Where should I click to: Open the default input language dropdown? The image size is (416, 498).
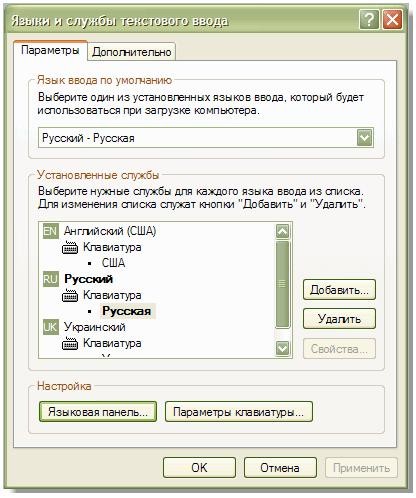pyautogui.click(x=364, y=138)
